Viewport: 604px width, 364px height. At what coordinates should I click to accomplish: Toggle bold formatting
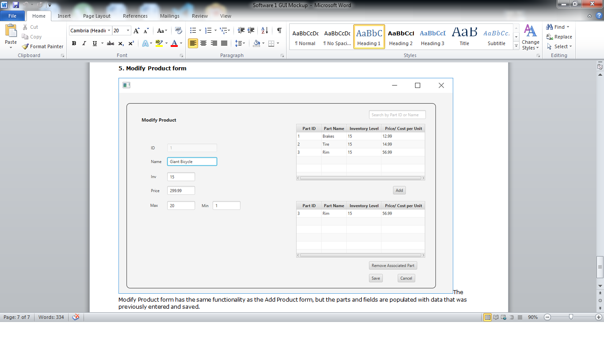tap(74, 43)
